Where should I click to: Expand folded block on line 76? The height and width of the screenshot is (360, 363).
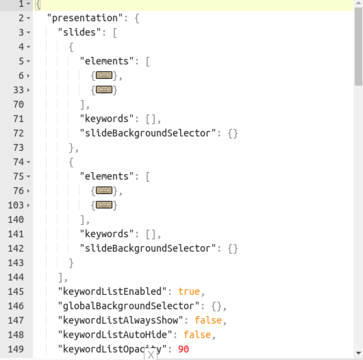pos(104,191)
